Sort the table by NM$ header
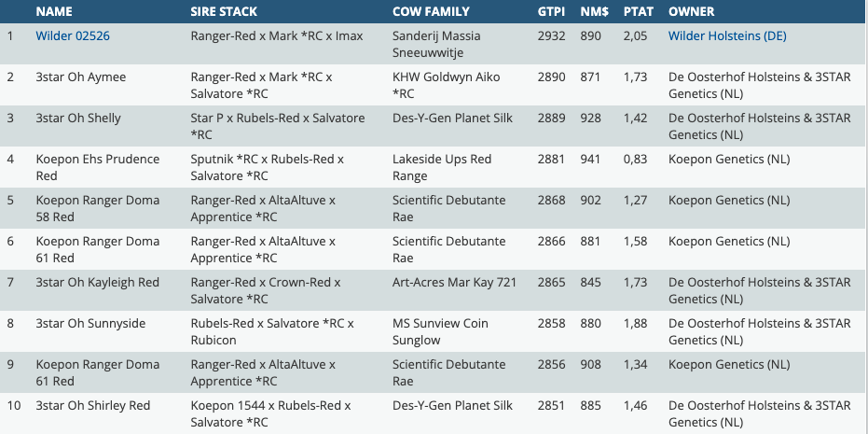Viewport: 868px width, 434px height. [x=591, y=12]
